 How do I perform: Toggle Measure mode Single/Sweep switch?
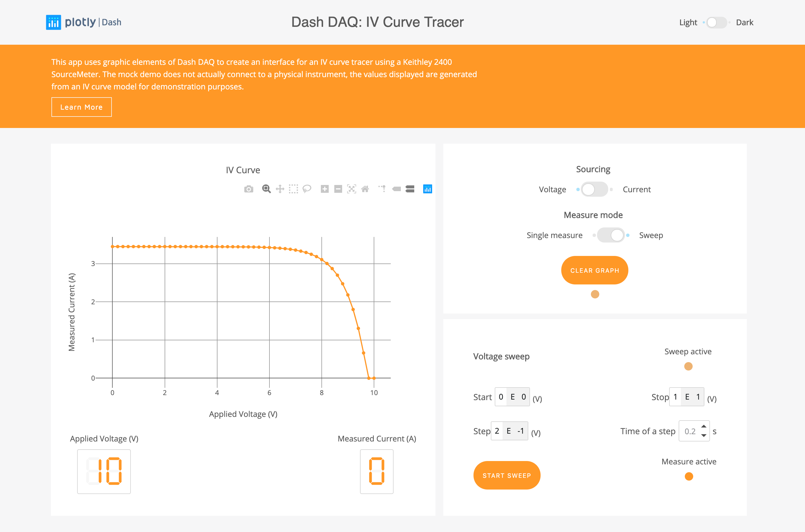pos(611,235)
